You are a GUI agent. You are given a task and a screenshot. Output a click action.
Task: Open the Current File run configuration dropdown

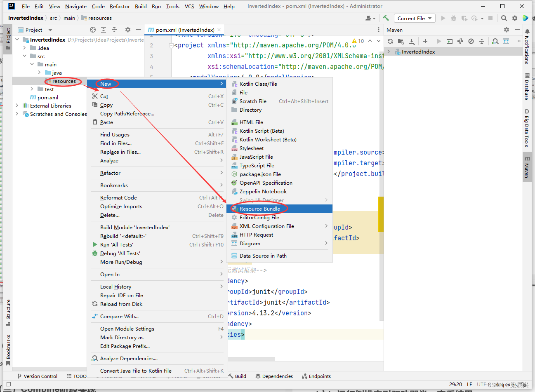pos(415,18)
